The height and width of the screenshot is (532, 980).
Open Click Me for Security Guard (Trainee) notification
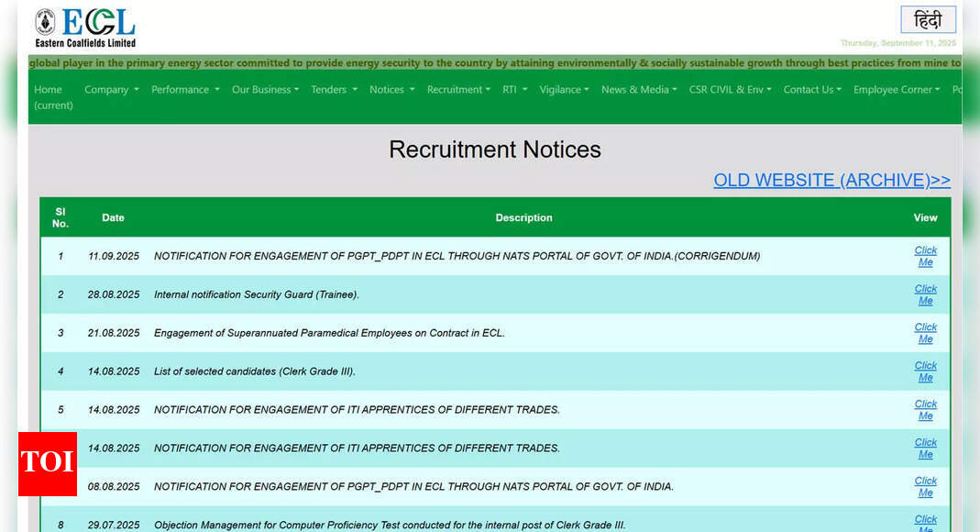926,294
